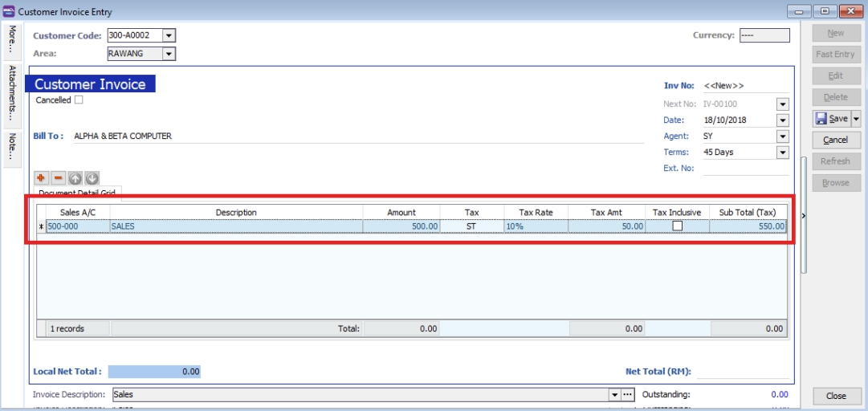Click the Sales A/C column header
Image resolution: width=868 pixels, height=411 pixels.
pyautogui.click(x=78, y=213)
